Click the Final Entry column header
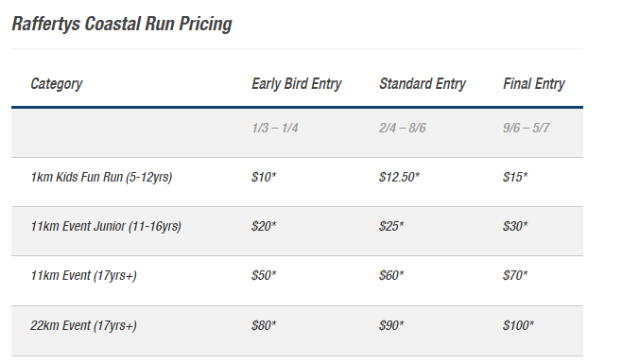 tap(534, 84)
